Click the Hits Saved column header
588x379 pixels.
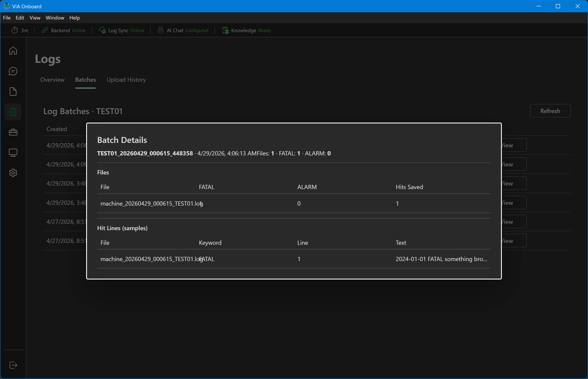(x=409, y=187)
